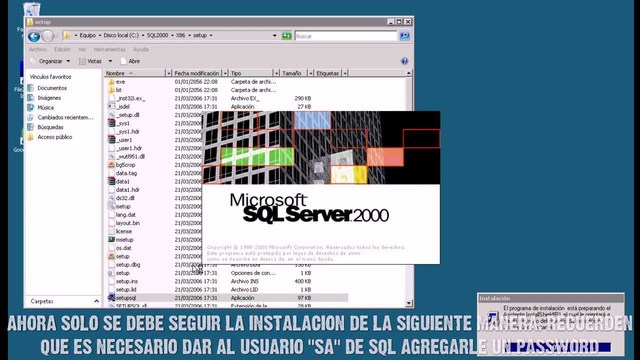The height and width of the screenshot is (360, 640).
Task: Expand the Carpetas pane chevron
Action: tap(96, 301)
